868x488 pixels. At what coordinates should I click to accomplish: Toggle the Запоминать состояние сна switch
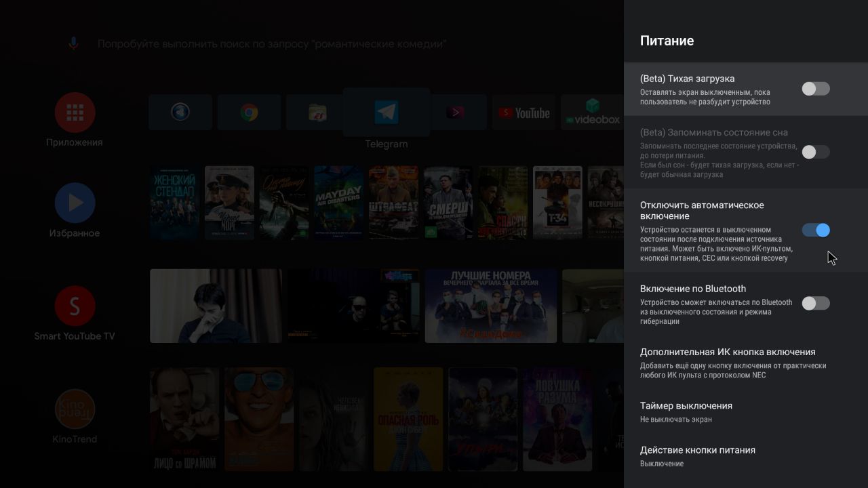pos(815,152)
